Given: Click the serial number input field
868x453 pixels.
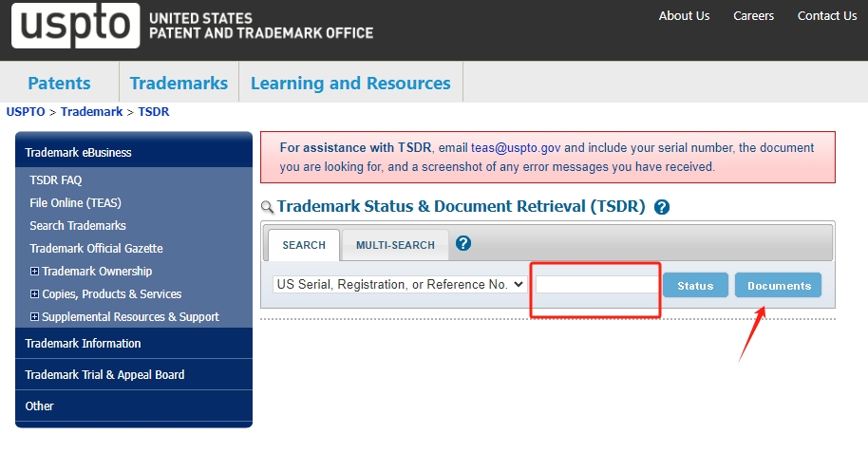Looking at the screenshot, I should click(597, 285).
